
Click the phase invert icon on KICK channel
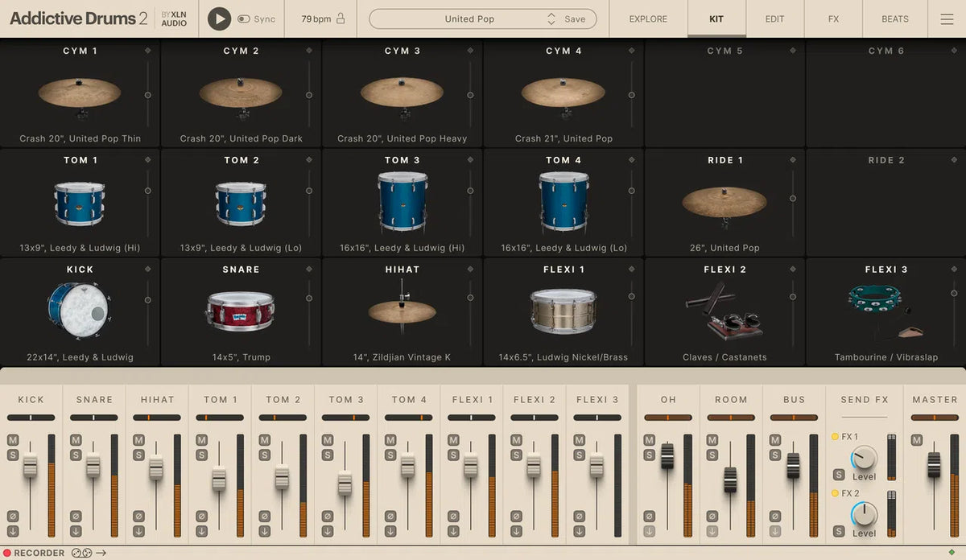[x=13, y=516]
